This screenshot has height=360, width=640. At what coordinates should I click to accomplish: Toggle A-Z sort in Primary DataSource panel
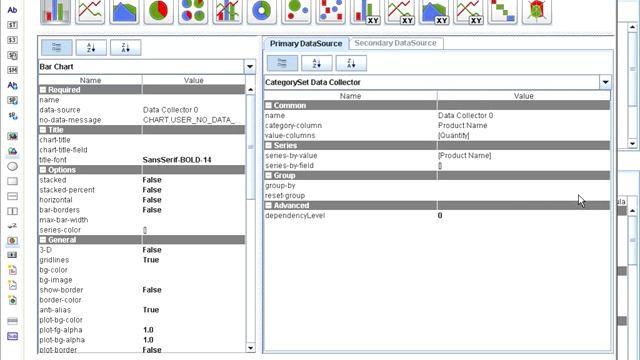316,63
